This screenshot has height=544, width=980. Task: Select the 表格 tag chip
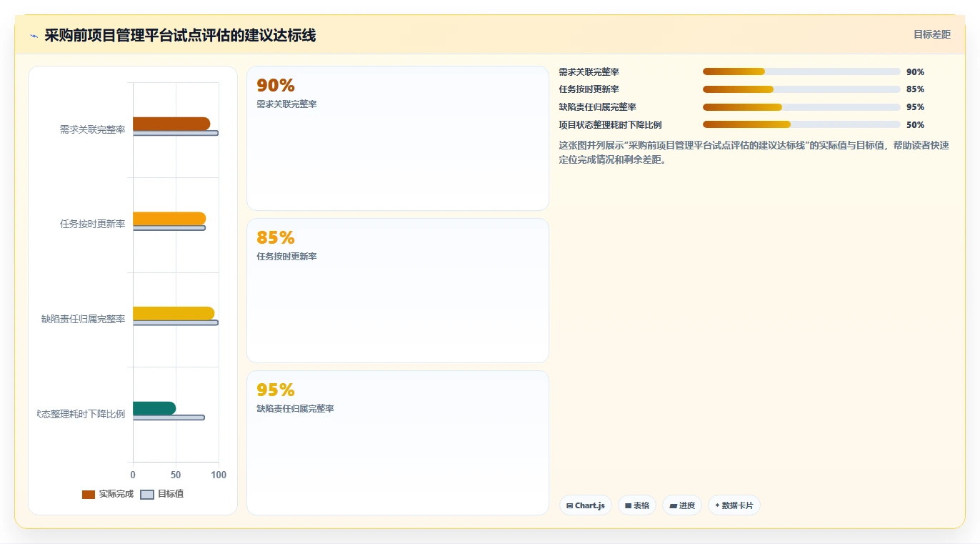(x=637, y=505)
